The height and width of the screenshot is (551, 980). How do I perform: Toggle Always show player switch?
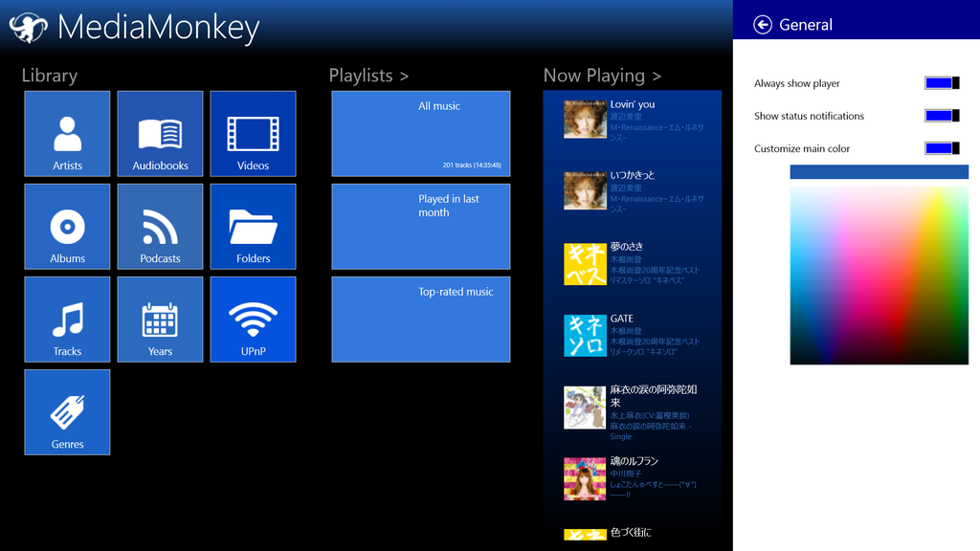942,83
